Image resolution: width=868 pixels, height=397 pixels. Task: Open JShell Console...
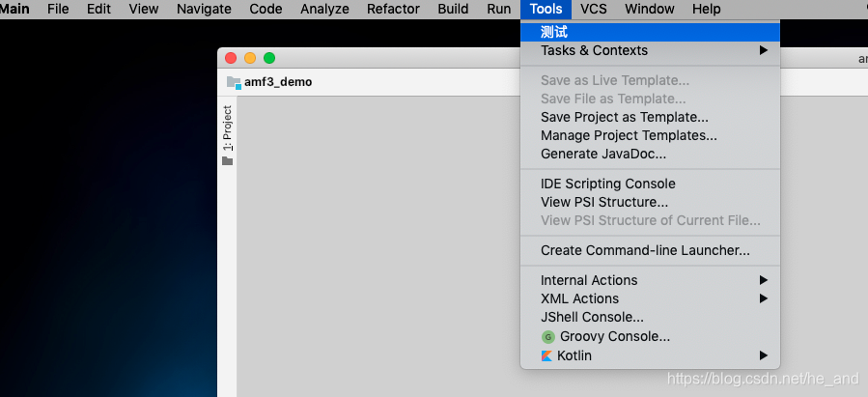point(650,317)
